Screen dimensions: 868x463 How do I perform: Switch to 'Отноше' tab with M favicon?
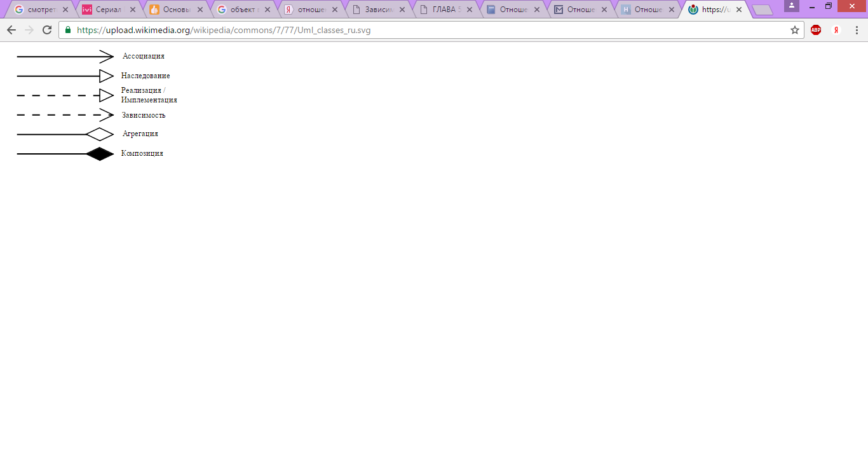click(x=580, y=10)
